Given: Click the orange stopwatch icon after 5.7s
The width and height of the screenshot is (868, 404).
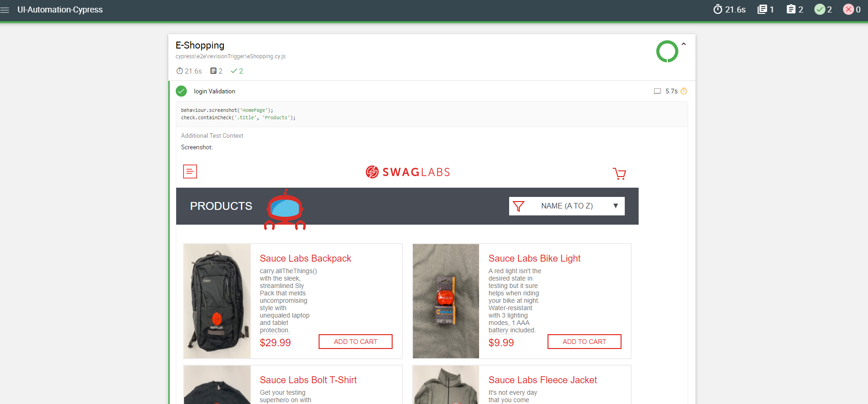Looking at the screenshot, I should click(x=683, y=91).
